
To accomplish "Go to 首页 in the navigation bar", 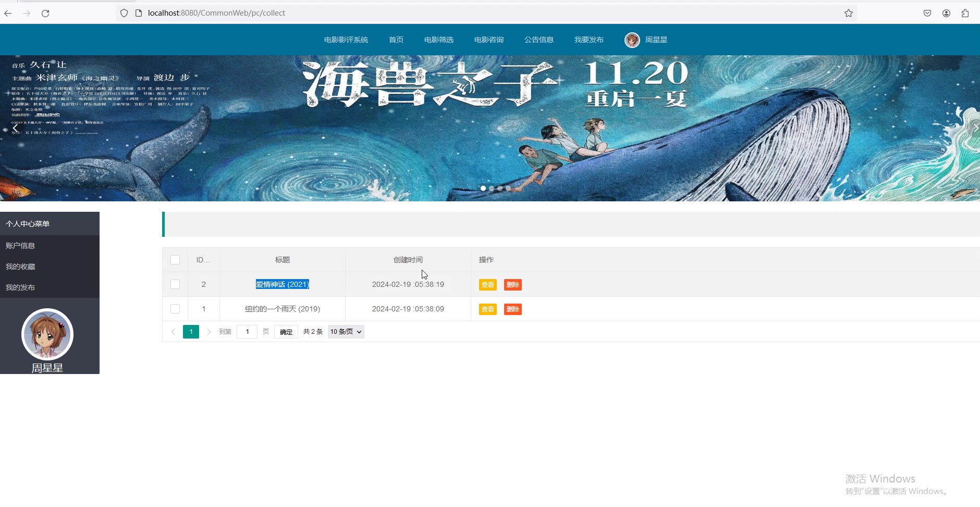I will click(x=396, y=40).
